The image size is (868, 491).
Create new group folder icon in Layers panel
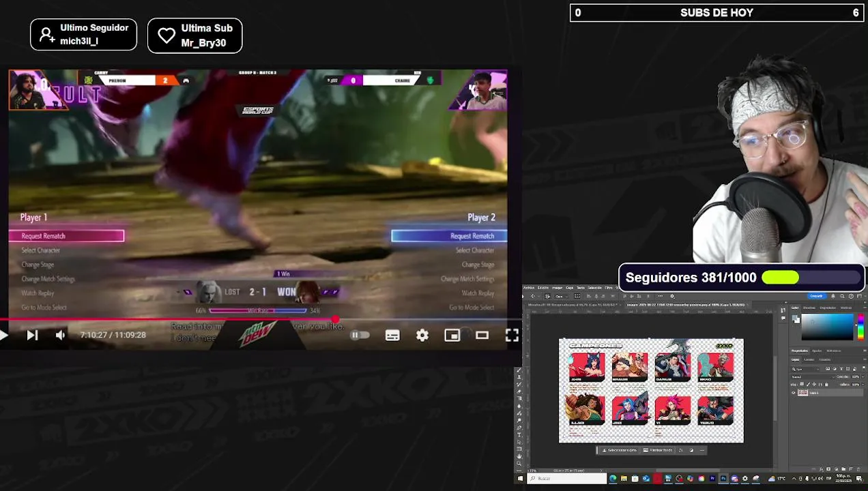(843, 469)
